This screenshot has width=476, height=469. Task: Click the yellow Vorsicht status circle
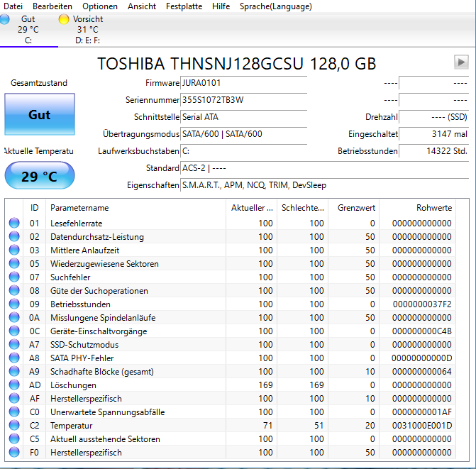[x=64, y=19]
